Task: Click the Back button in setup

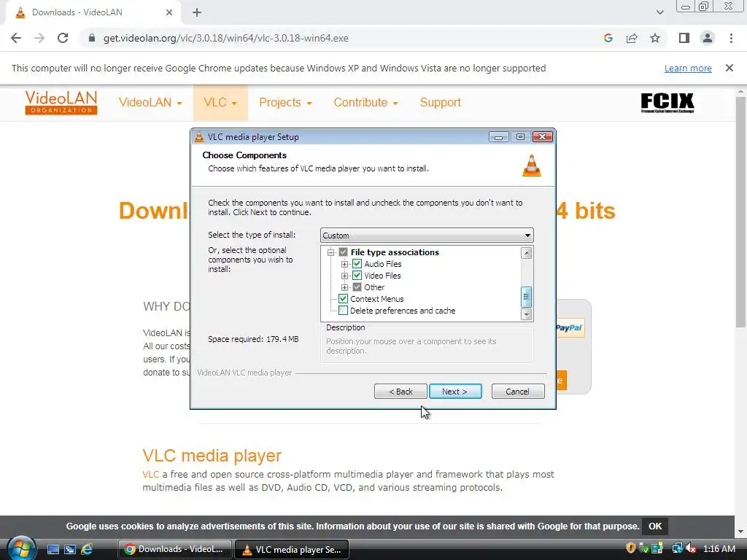Action: click(400, 392)
